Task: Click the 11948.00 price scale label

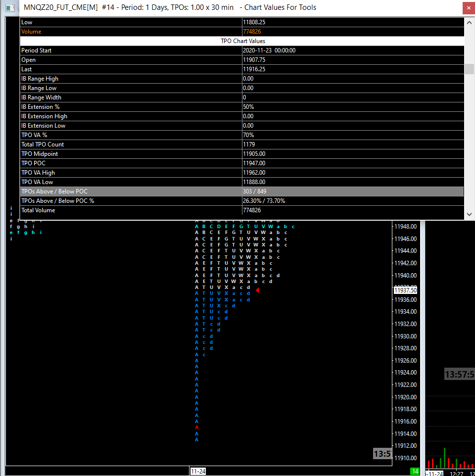Action: pos(406,227)
